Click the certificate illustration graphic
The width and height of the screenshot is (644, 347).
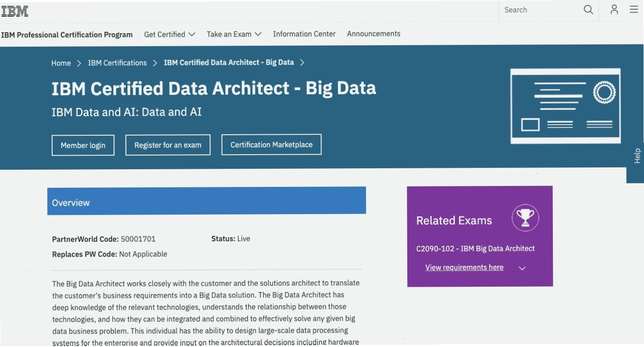tap(566, 106)
